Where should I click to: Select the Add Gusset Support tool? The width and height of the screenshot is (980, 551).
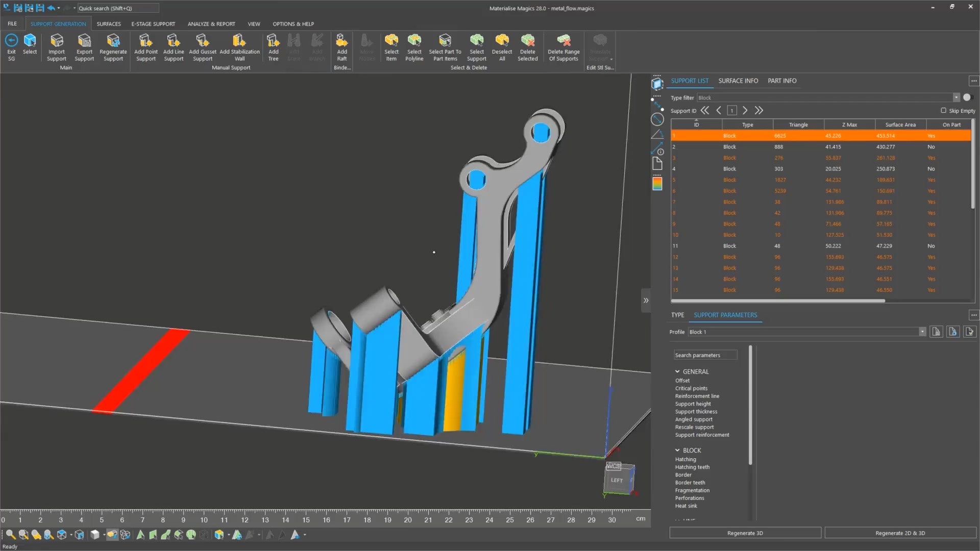202,46
